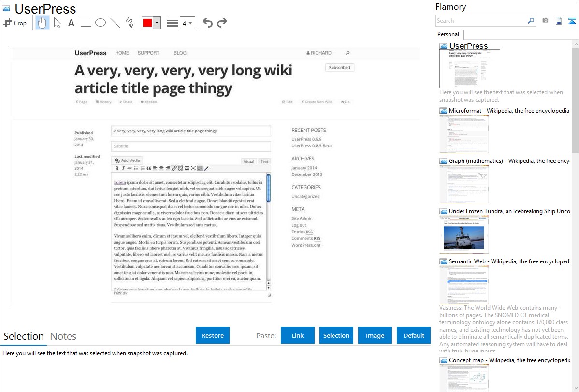Click the UserPress title in snapshot list
Image resolution: width=579 pixels, height=392 pixels.
[x=468, y=46]
